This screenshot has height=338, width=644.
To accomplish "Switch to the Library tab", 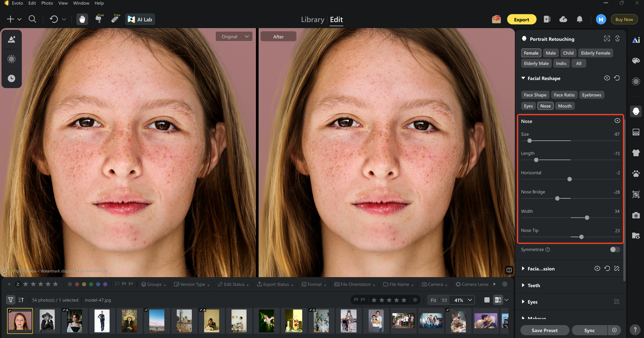I will coord(312,20).
